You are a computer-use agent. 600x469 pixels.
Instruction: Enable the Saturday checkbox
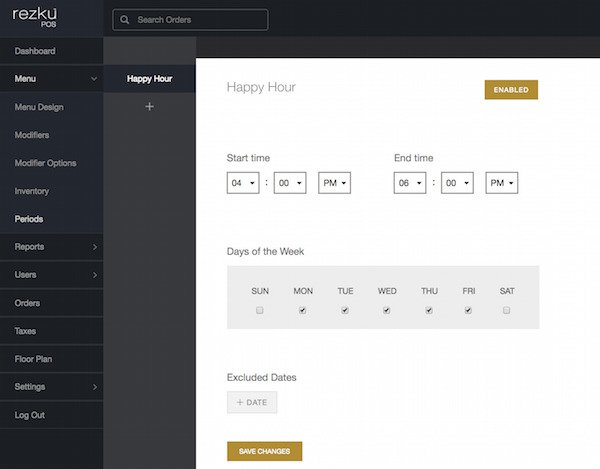[507, 311]
